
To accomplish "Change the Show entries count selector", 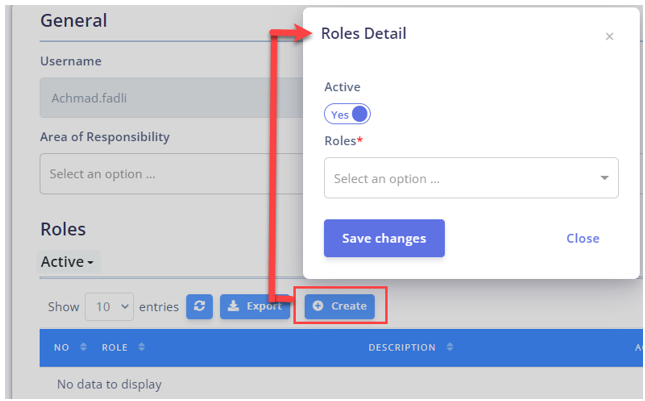I will (x=109, y=306).
